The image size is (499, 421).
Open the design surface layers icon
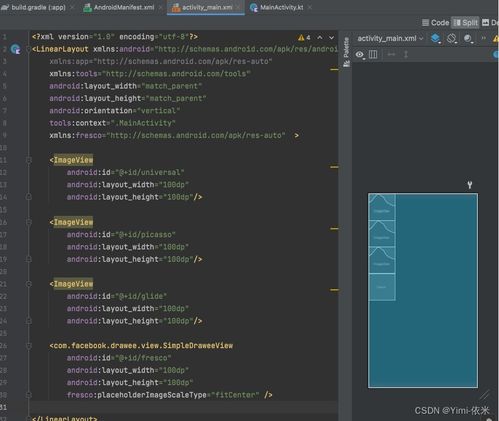(x=435, y=39)
